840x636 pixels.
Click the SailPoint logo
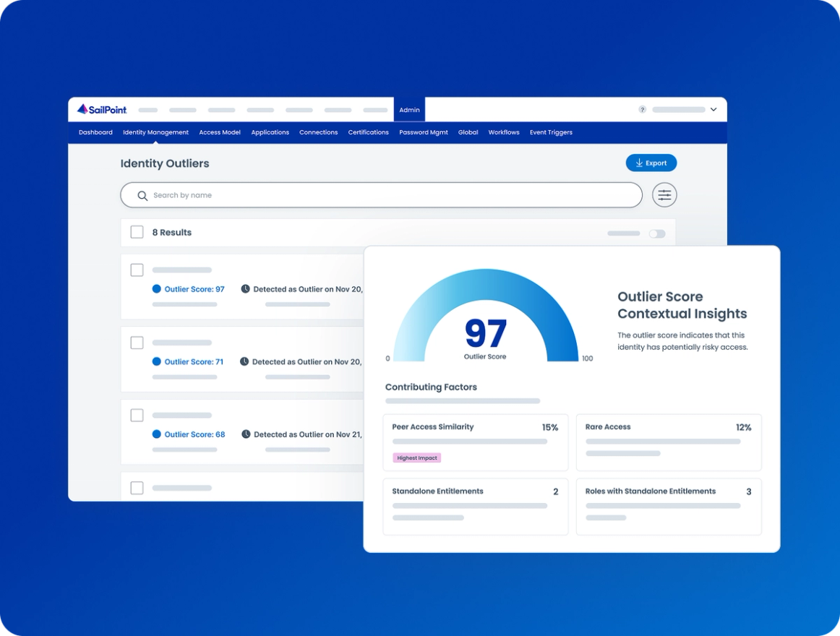point(102,109)
